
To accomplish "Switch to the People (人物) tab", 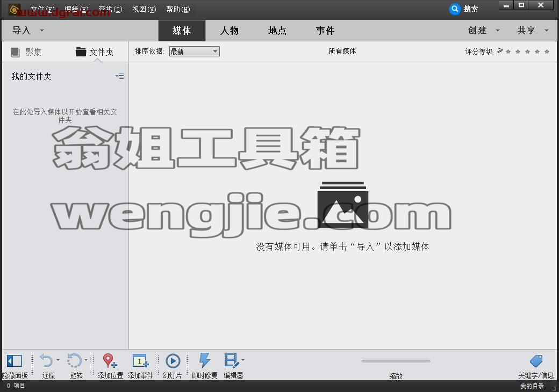I will [x=229, y=31].
